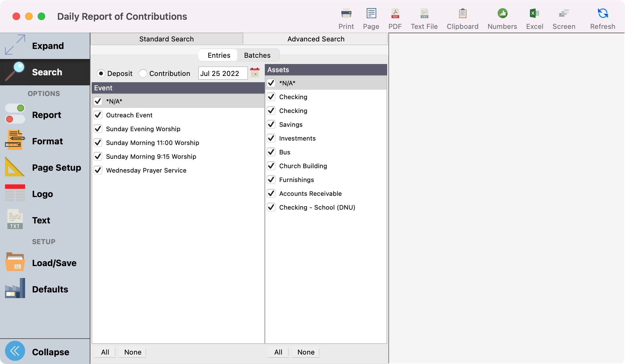625x364 pixels.
Task: Open the Standard Search tab
Action: [166, 39]
